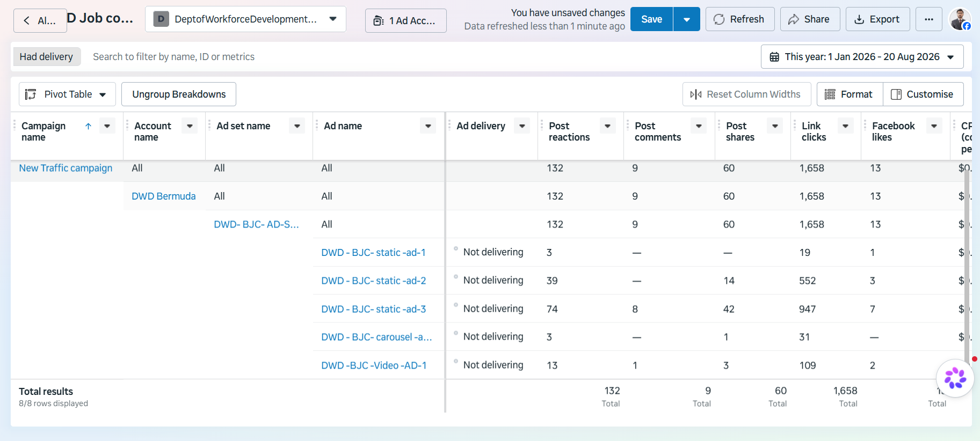The image size is (980, 441).
Task: Select the 552 link clicks cell
Action: (807, 281)
